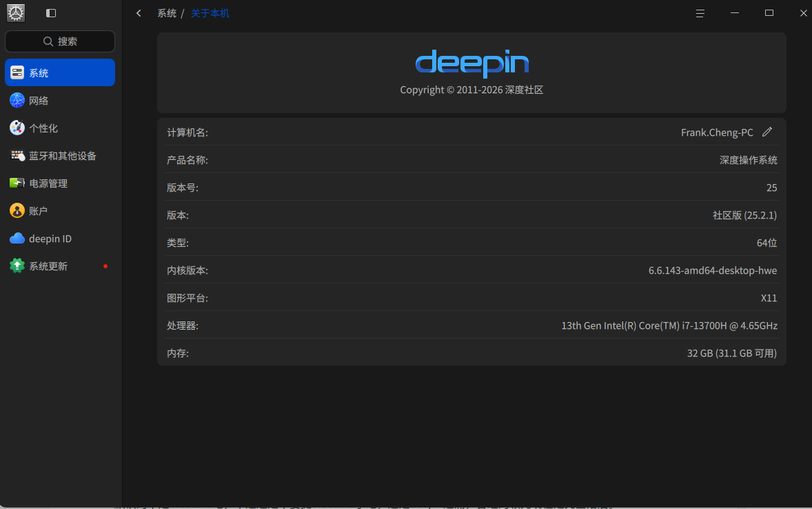
Task: Click the 图形平台 label
Action: 187,297
